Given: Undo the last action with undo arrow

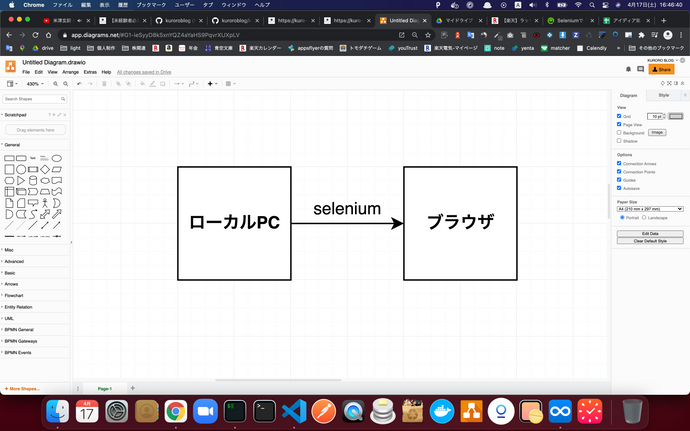Looking at the screenshot, I should click(x=79, y=84).
